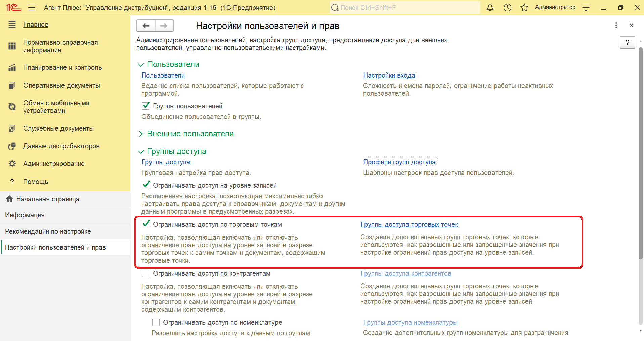Viewport: 644px width, 341px height.
Task: Click Обмен с мобильными устройствами sync icon
Action: (x=12, y=107)
